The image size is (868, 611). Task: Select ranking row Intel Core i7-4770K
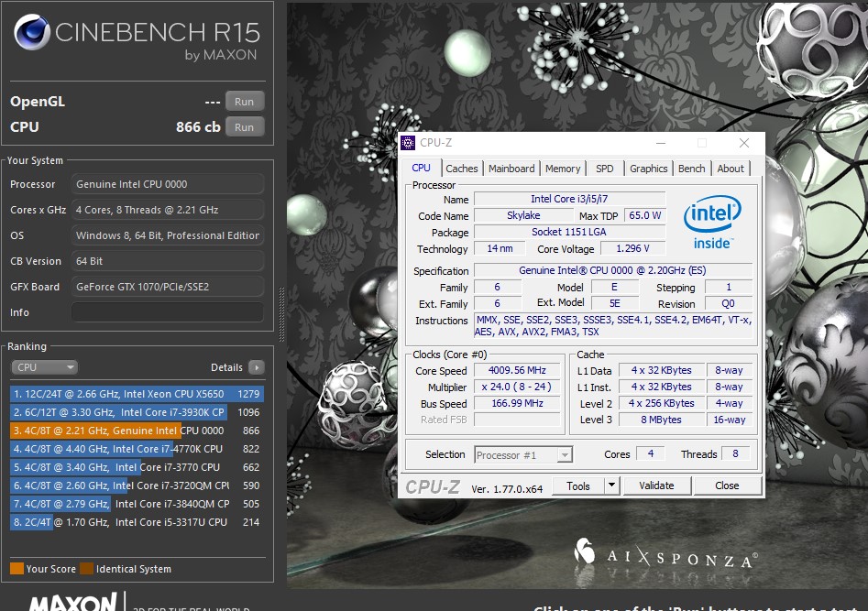[137, 448]
